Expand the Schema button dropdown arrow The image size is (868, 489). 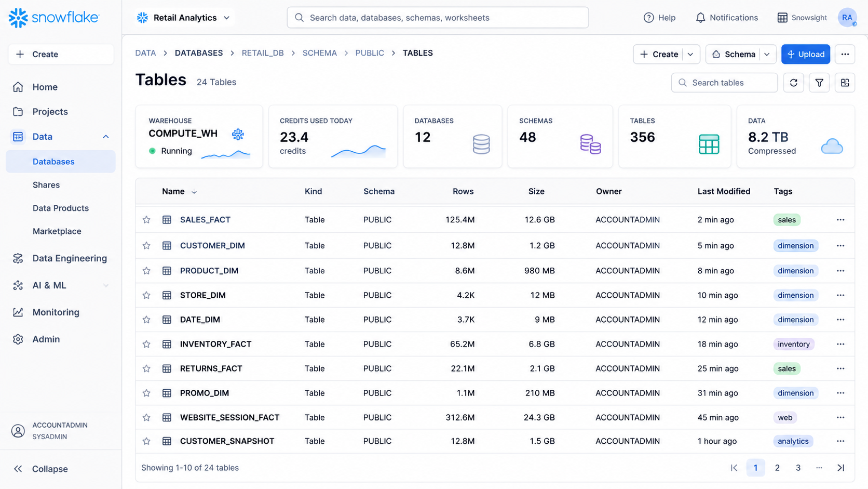tap(767, 54)
